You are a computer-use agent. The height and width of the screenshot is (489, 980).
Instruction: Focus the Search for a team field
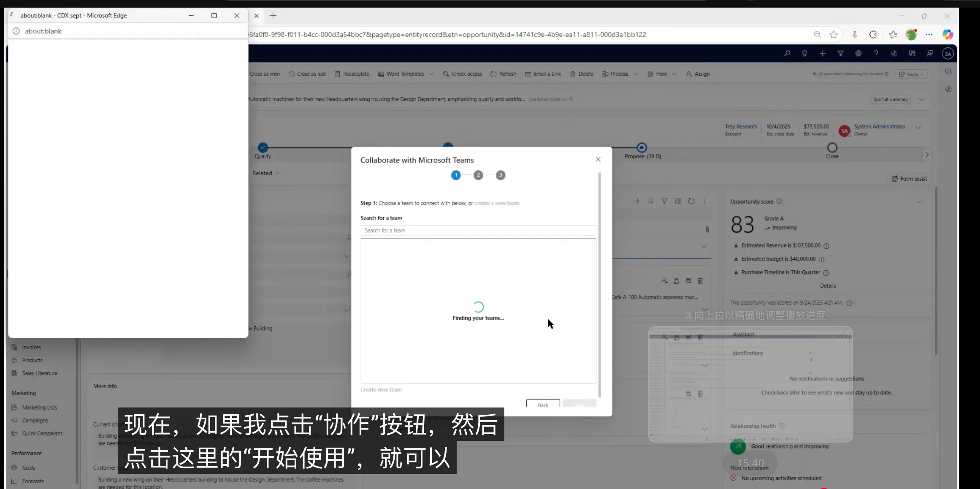(478, 231)
